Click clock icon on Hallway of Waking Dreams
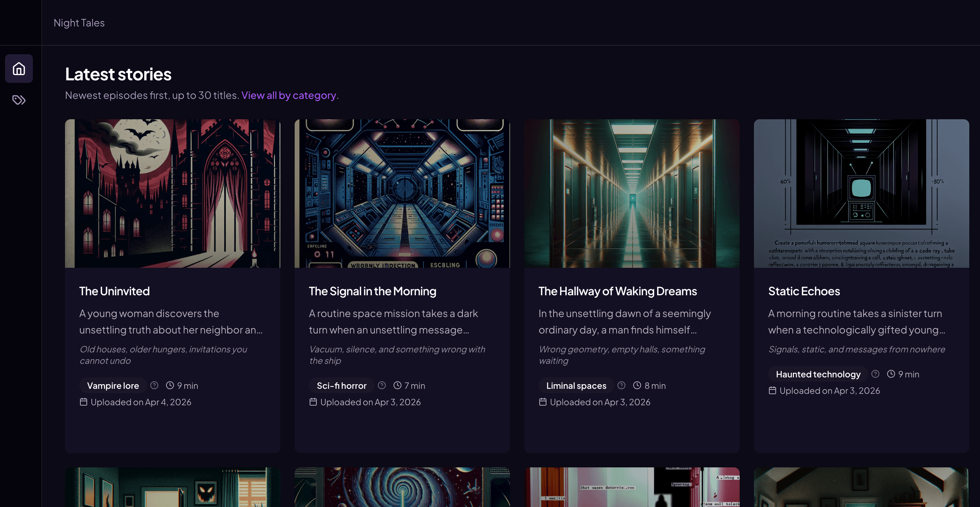980x507 pixels. pyautogui.click(x=637, y=385)
